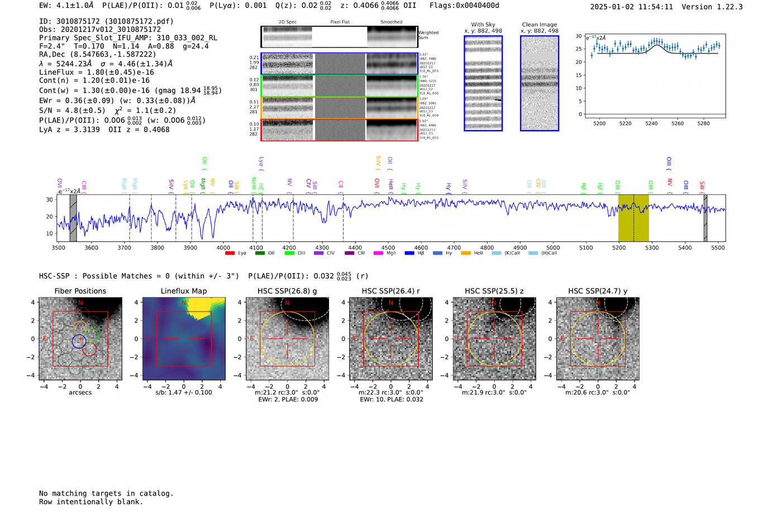
Task: Click the No matching targets in catalog text
Action: point(106,493)
